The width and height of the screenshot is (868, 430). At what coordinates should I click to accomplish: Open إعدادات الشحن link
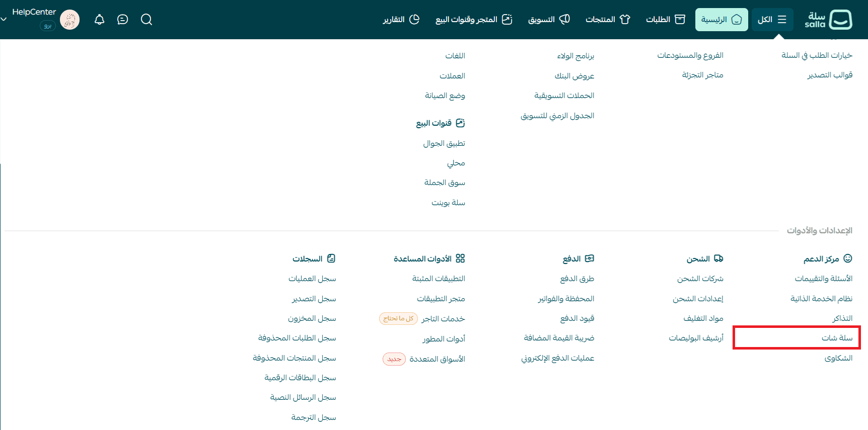click(698, 299)
